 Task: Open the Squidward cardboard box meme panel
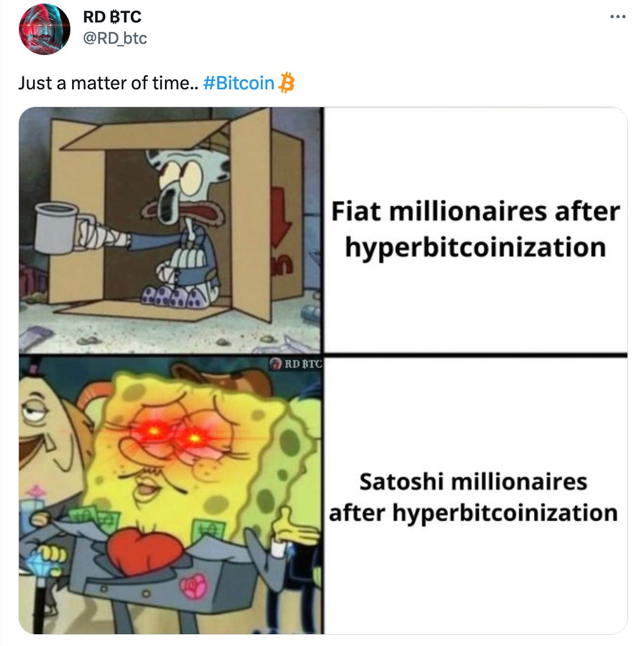(171, 230)
